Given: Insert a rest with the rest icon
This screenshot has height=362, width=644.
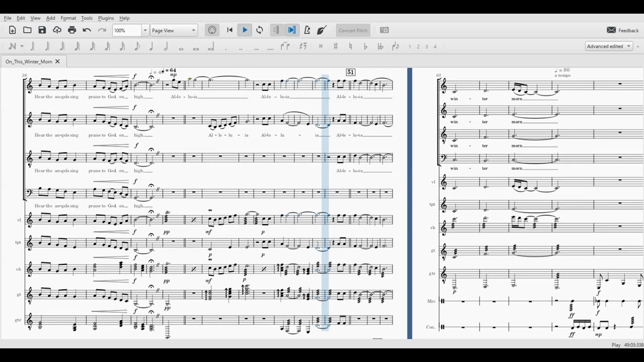Looking at the screenshot, I should pyautogui.click(x=303, y=46).
